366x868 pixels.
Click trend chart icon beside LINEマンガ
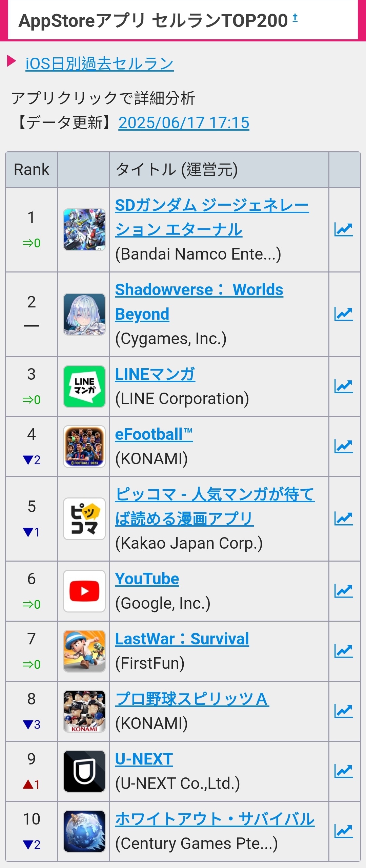(344, 386)
